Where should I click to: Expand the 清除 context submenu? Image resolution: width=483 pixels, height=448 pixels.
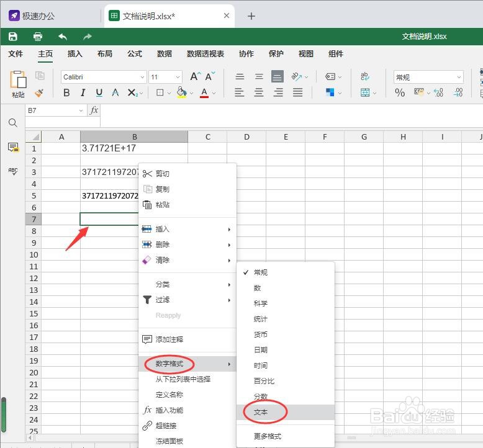coord(187,260)
